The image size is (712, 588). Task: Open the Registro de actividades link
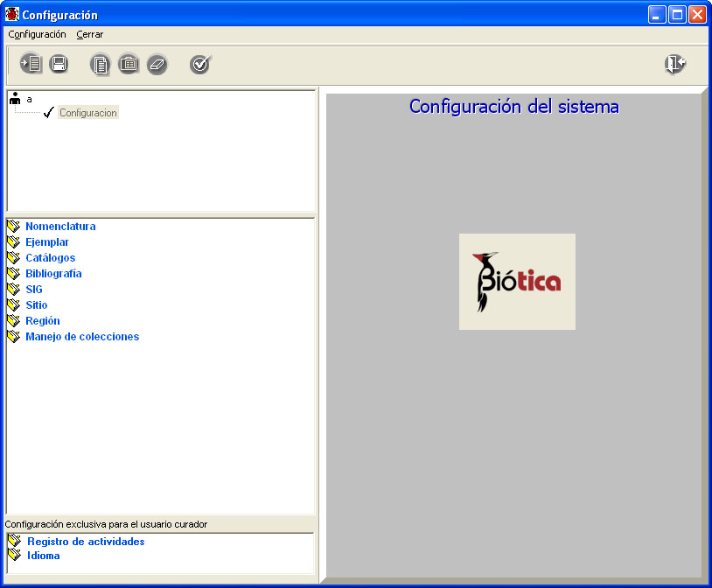(x=86, y=542)
